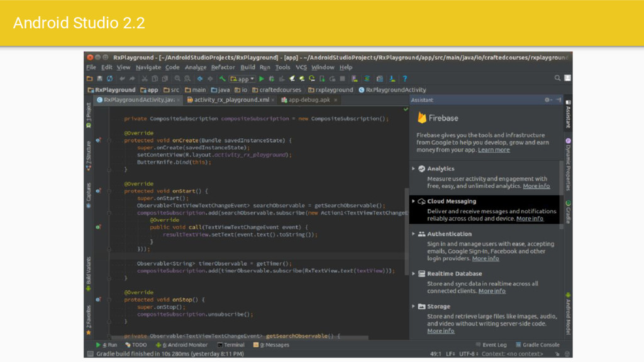
Task: Click the search magnifier at toolbar right
Action: (557, 79)
